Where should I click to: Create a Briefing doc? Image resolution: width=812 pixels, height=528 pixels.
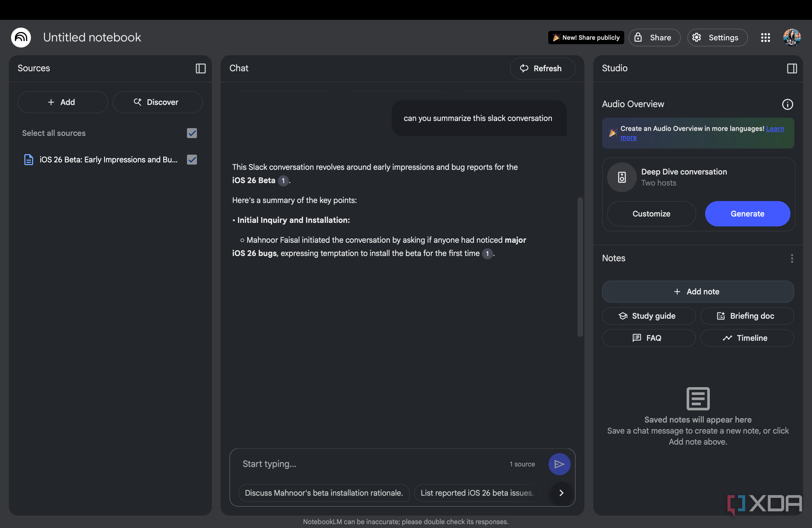747,316
